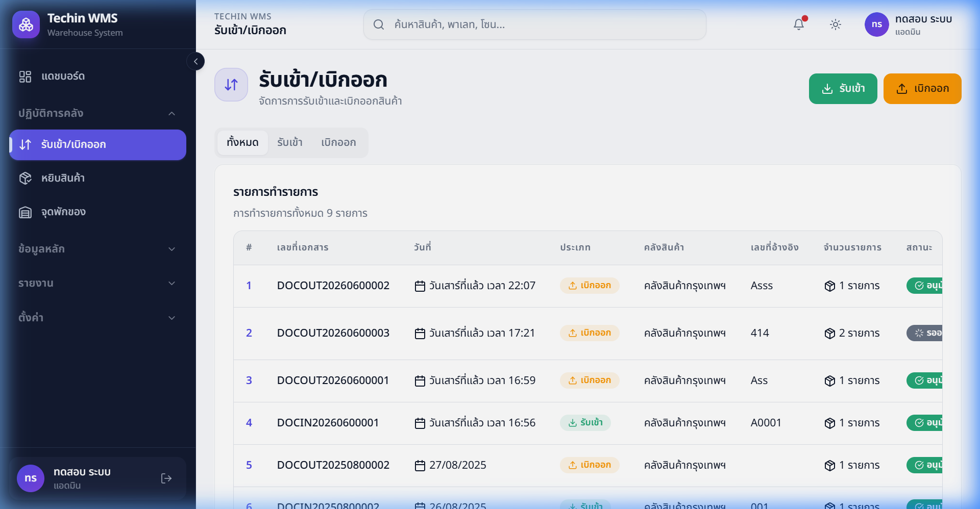Viewport: 980px width, 509px height.
Task: Collapse the sidebar with the arrow button
Action: click(x=195, y=61)
